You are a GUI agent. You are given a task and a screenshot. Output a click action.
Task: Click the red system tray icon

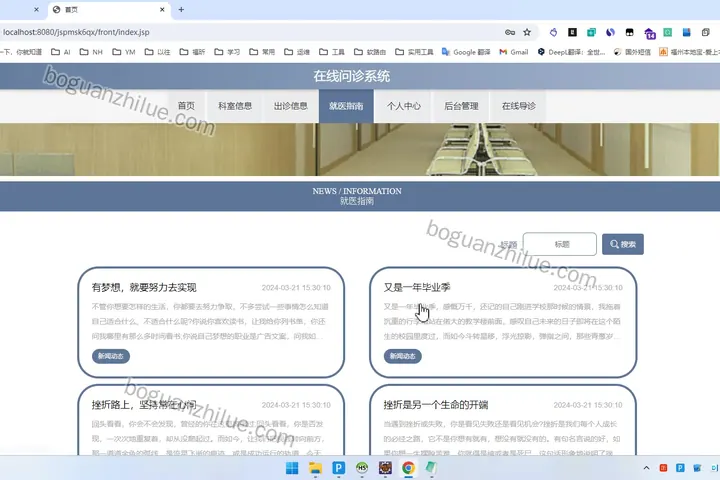(663, 468)
